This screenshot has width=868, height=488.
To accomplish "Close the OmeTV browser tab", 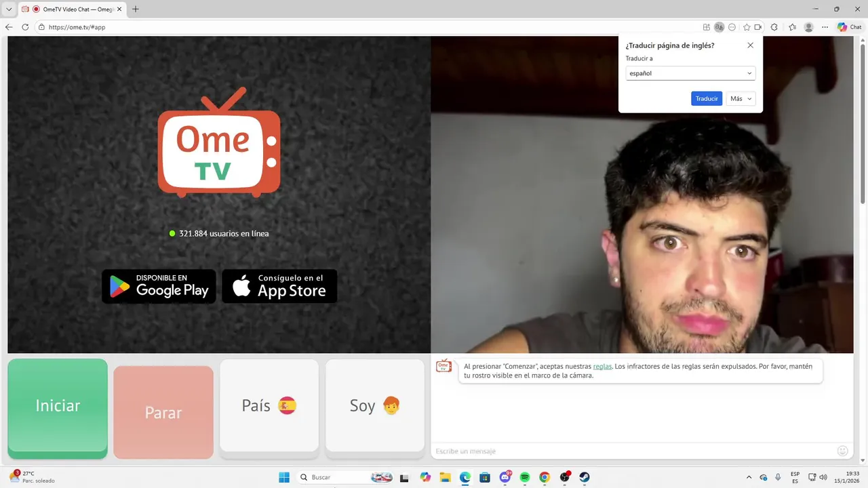I will click(x=119, y=9).
